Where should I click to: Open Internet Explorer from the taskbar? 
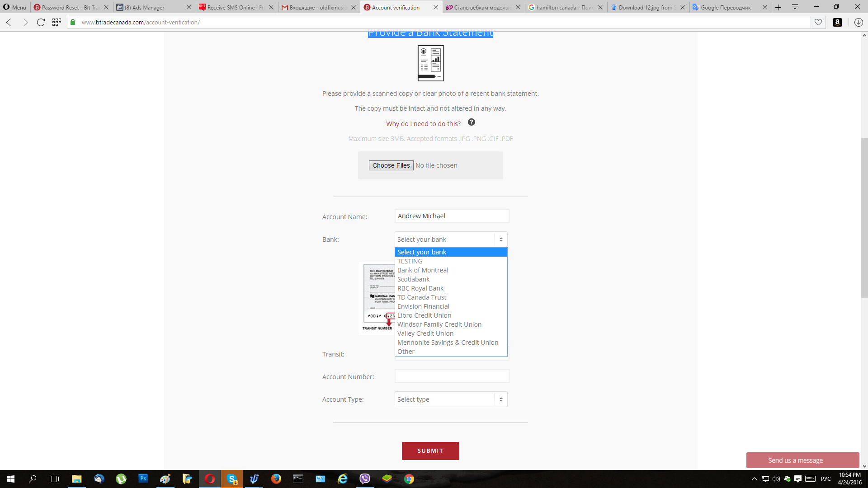click(342, 479)
